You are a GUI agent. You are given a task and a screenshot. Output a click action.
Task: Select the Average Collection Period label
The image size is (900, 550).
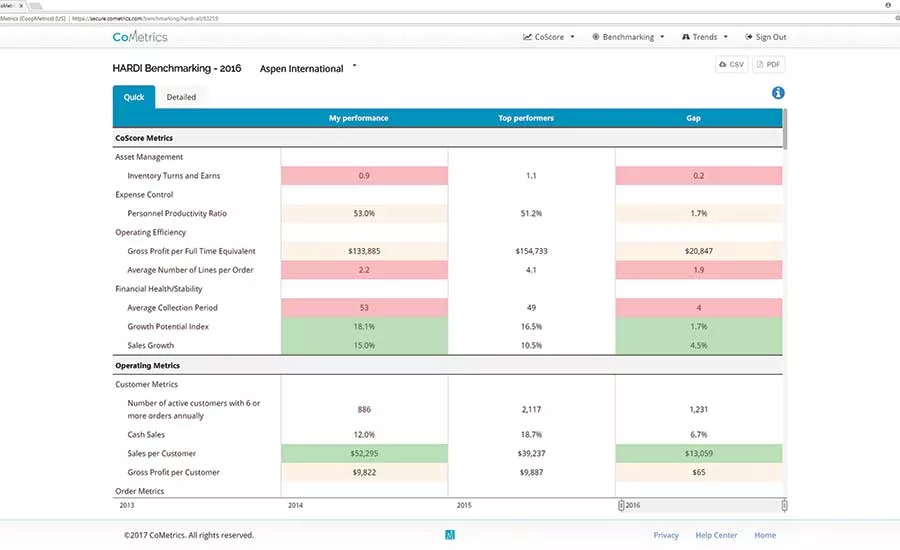(x=172, y=308)
